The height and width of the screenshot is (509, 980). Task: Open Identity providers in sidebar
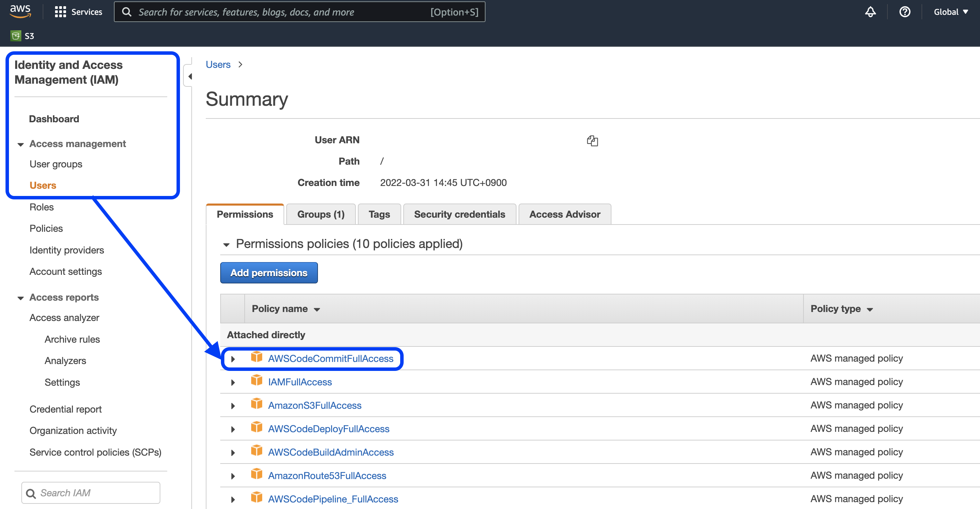[66, 250]
